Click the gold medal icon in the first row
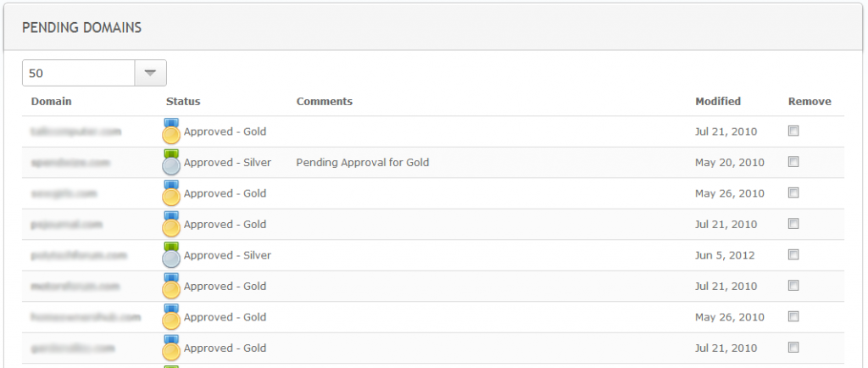Screen dimensions: 868x368 click(172, 131)
